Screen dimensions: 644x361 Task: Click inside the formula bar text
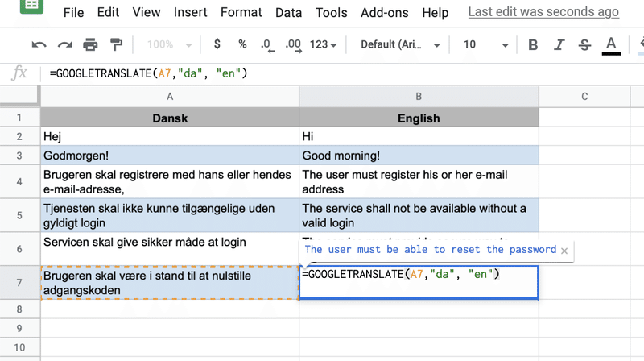coord(148,73)
